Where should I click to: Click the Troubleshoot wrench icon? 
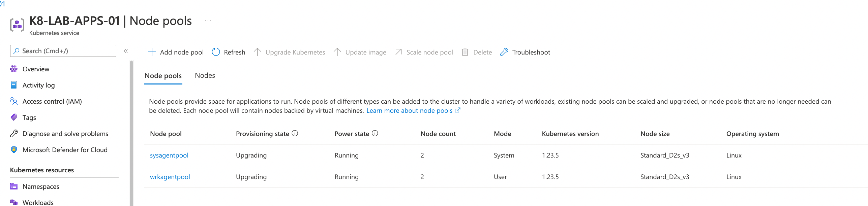(504, 52)
